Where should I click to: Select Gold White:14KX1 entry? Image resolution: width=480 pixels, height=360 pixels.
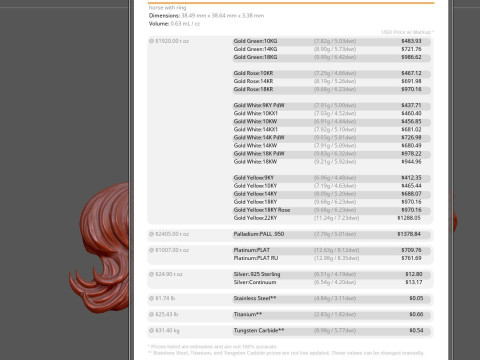point(256,129)
